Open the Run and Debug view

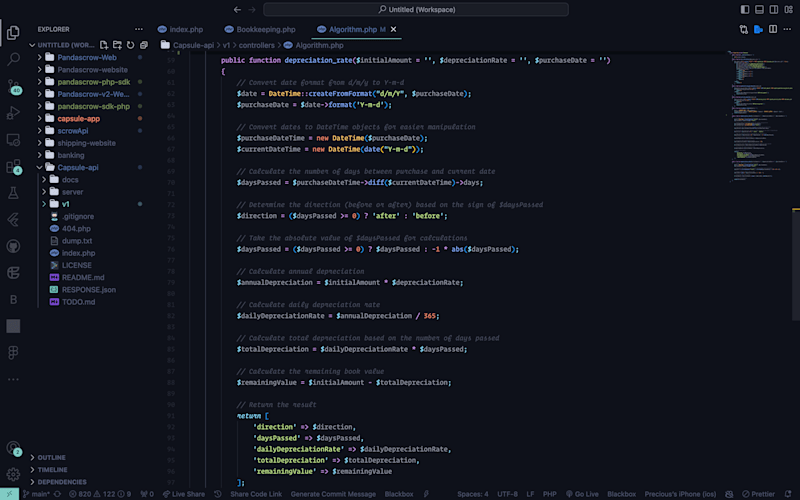click(x=13, y=112)
